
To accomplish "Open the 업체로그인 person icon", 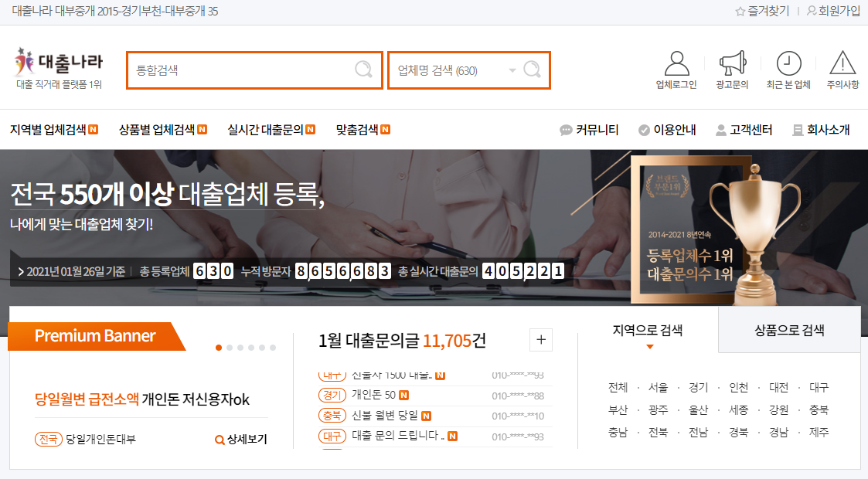I will (676, 63).
